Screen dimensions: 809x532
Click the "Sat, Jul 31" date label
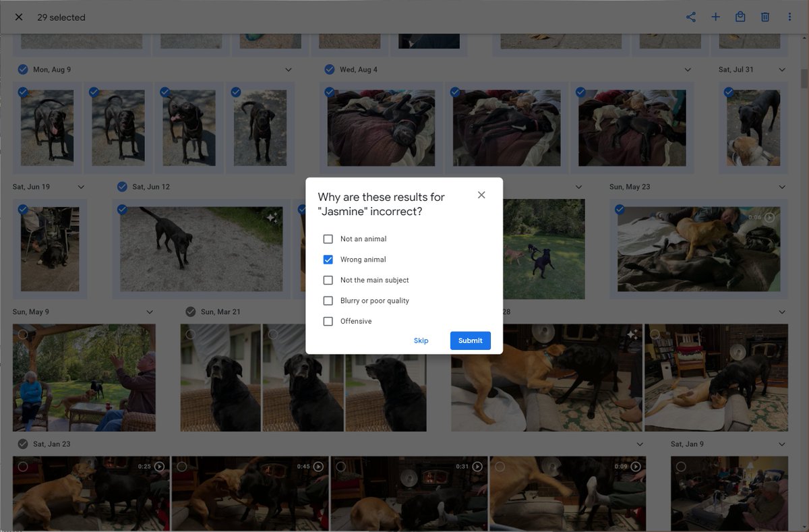point(736,69)
